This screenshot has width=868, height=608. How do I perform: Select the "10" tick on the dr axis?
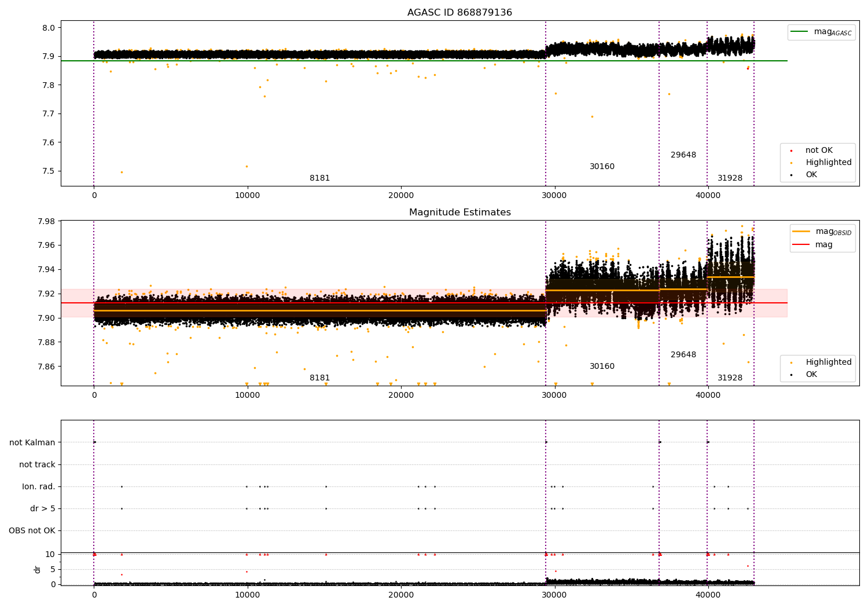coord(50,555)
